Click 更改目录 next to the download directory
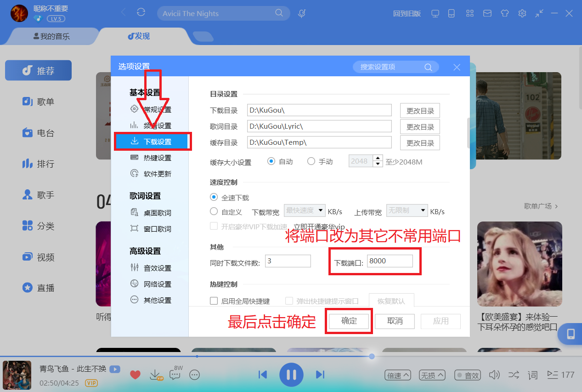The height and width of the screenshot is (392, 582). tap(419, 110)
